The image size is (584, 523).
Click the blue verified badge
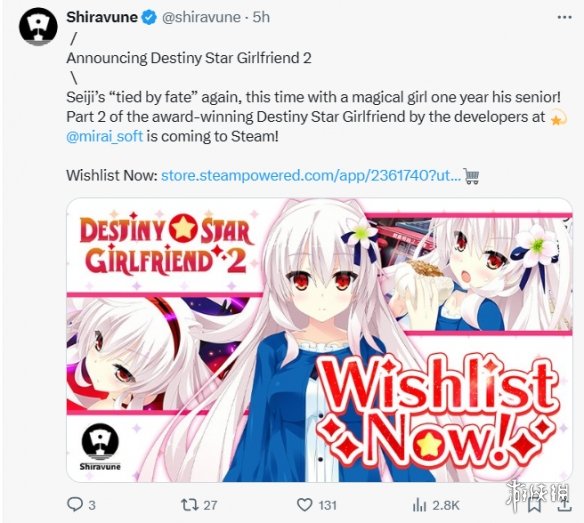[150, 18]
